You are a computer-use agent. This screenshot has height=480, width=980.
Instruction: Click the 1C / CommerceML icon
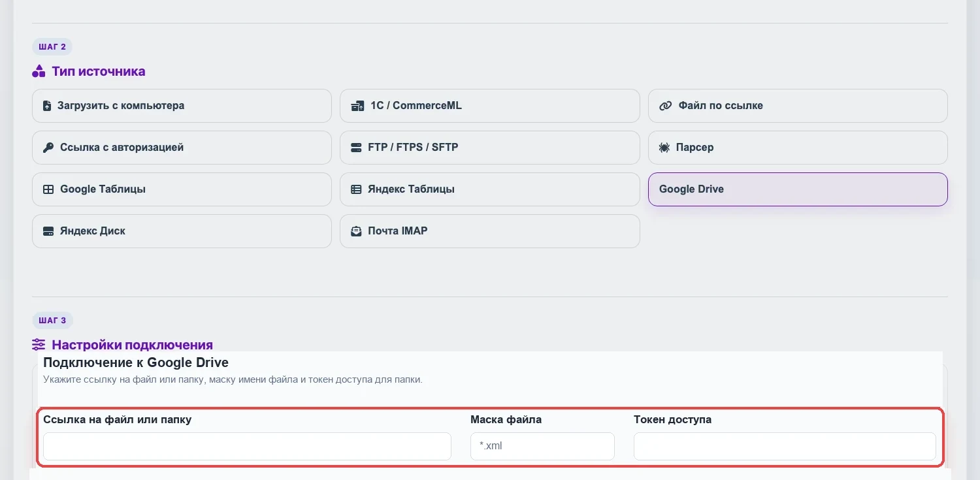(x=357, y=106)
